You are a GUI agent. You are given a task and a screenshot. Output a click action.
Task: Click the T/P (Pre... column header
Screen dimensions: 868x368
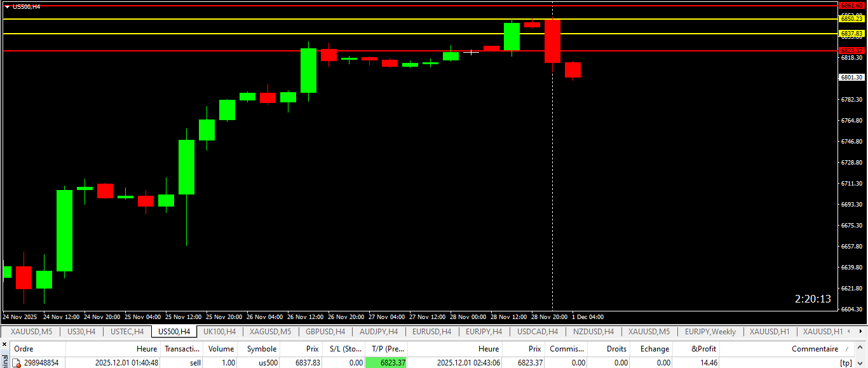(386, 349)
